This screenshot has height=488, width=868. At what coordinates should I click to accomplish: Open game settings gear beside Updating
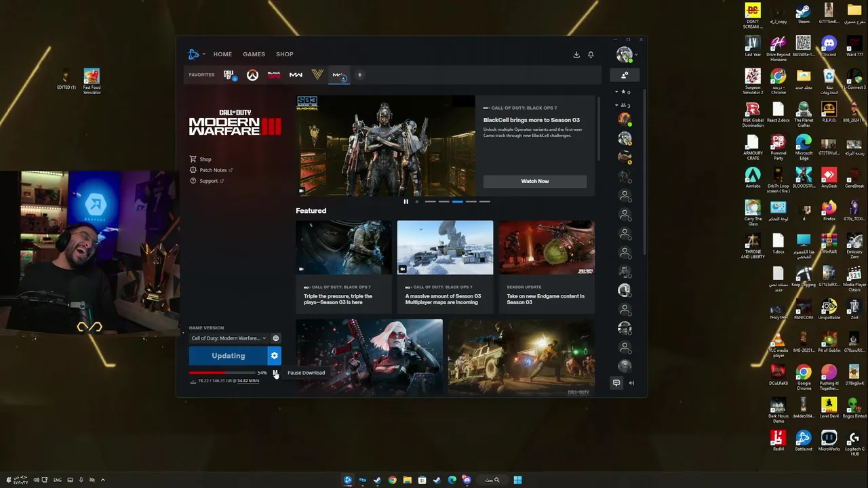click(274, 356)
